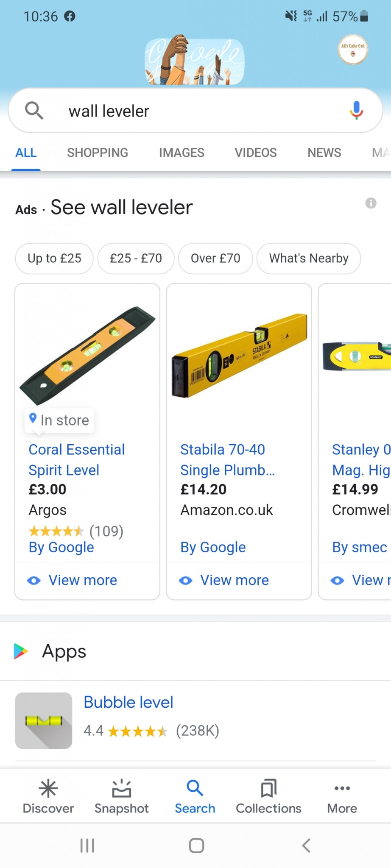Tap the ads info icon
Image resolution: width=391 pixels, height=868 pixels.
pyautogui.click(x=371, y=203)
